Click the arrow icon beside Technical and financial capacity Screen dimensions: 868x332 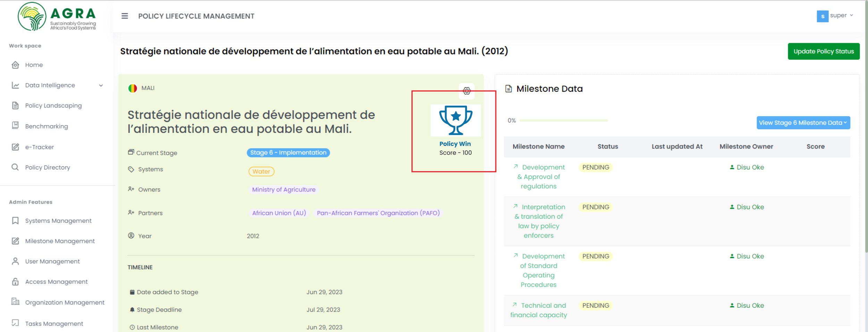[515, 305]
